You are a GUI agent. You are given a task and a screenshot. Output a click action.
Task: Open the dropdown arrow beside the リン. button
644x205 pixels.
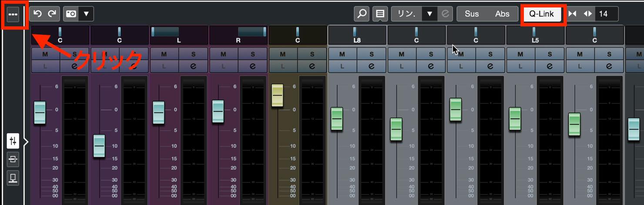pyautogui.click(x=429, y=14)
